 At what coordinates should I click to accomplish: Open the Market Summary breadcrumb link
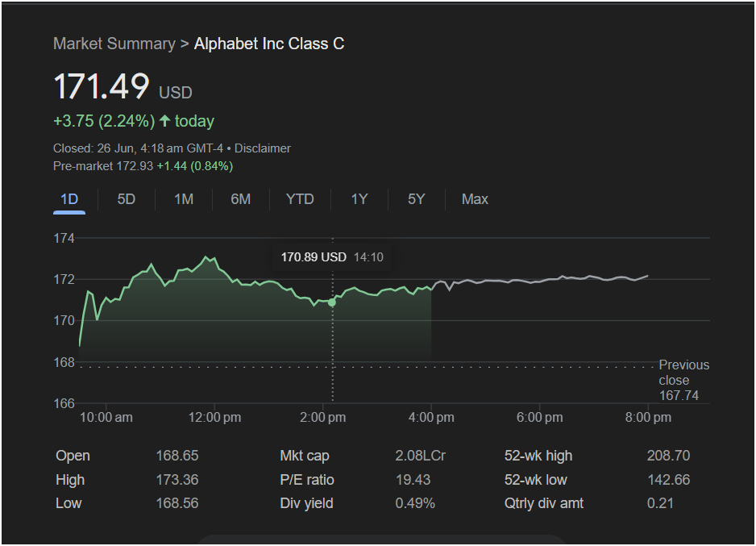tap(114, 44)
